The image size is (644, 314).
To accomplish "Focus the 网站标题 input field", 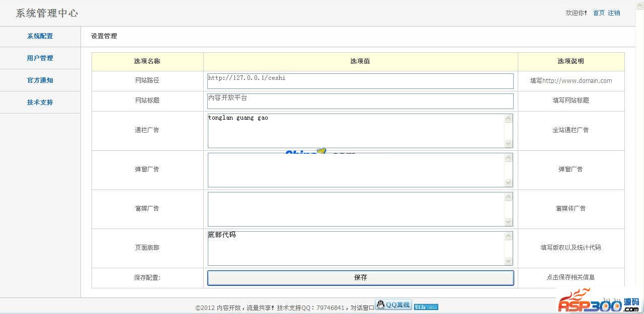I will [x=361, y=101].
